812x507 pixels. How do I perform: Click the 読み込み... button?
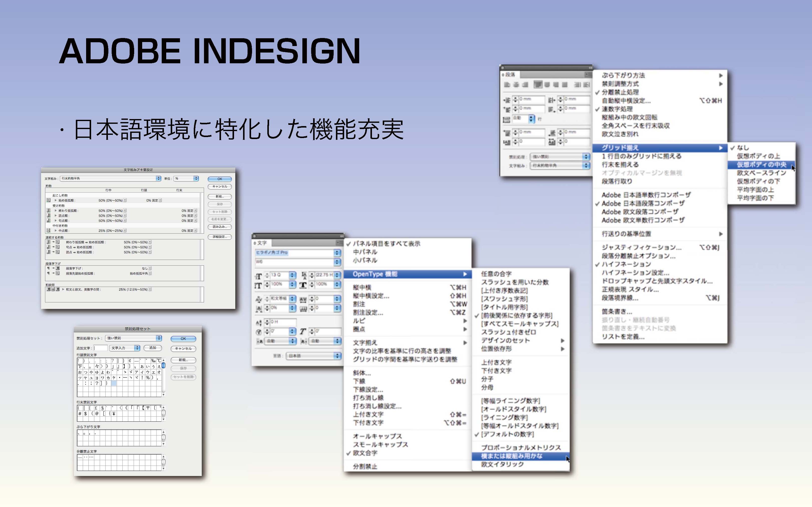point(220,227)
